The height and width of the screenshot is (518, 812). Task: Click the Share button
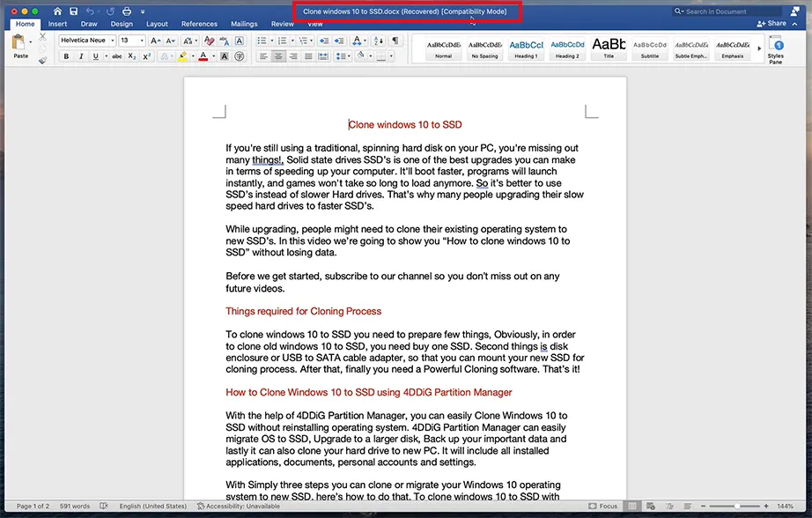click(x=771, y=23)
